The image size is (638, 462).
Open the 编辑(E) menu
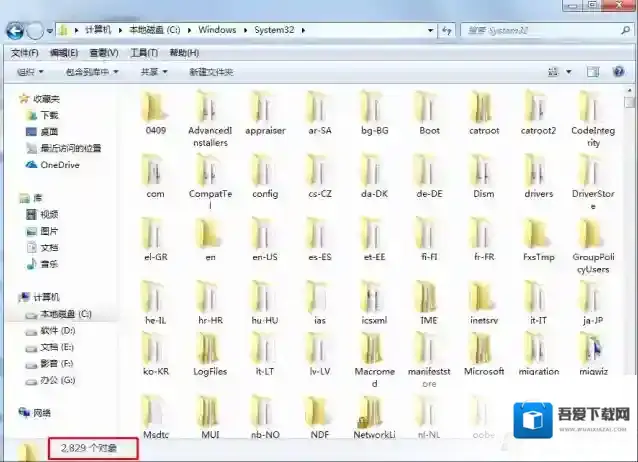coord(64,53)
